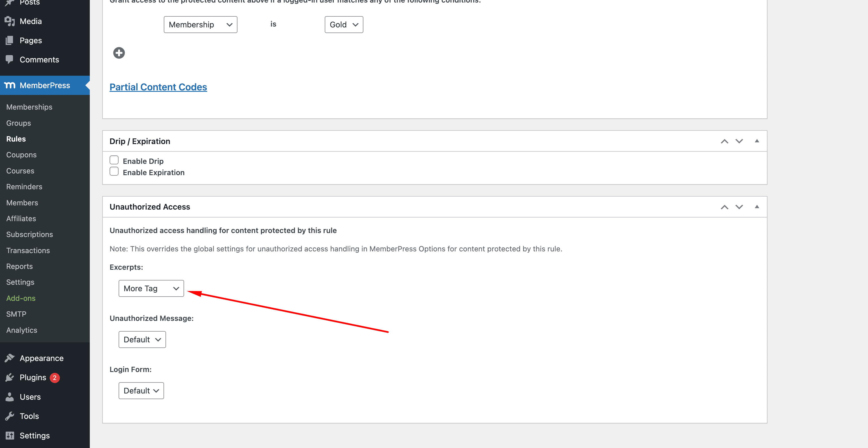This screenshot has height=448, width=868.
Task: Go to Tools in sidebar
Action: pos(29,416)
